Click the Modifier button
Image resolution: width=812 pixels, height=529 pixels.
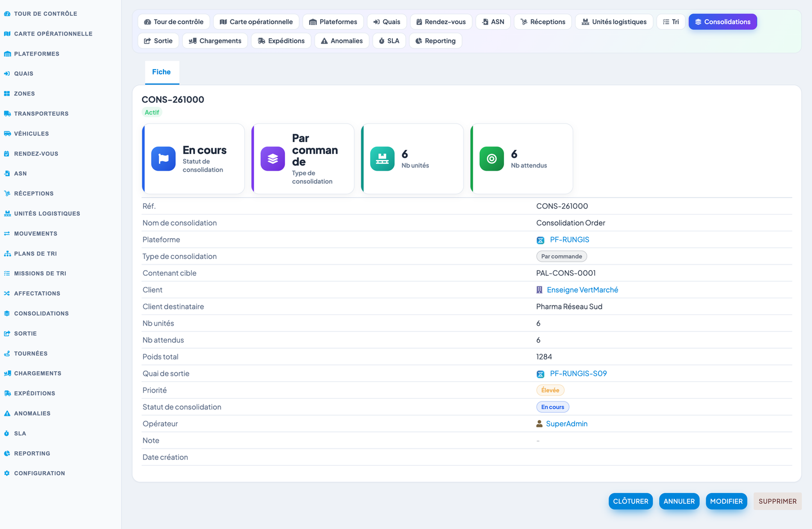pos(727,501)
